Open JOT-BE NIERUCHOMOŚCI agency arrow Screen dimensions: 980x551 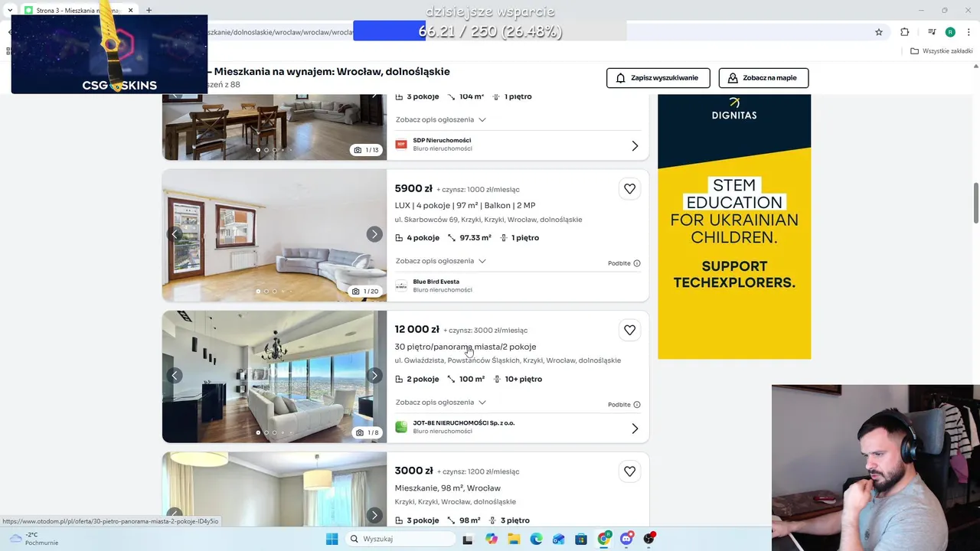635,429
